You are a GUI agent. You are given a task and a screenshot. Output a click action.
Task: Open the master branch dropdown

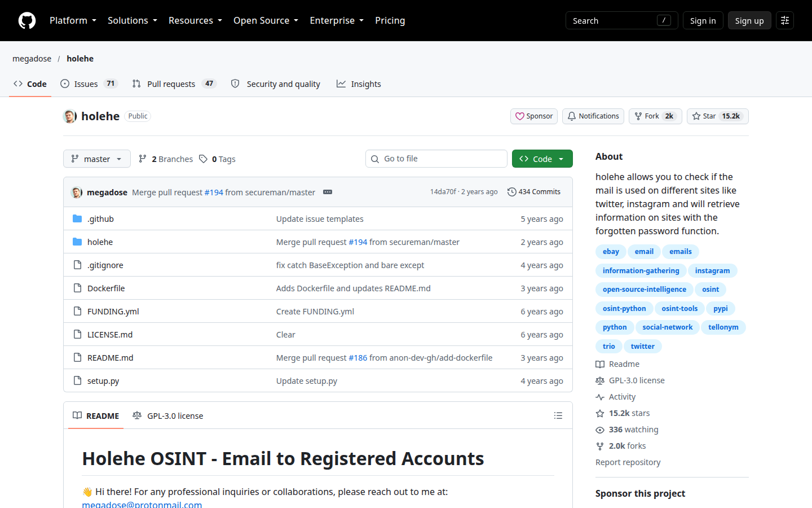(97, 159)
